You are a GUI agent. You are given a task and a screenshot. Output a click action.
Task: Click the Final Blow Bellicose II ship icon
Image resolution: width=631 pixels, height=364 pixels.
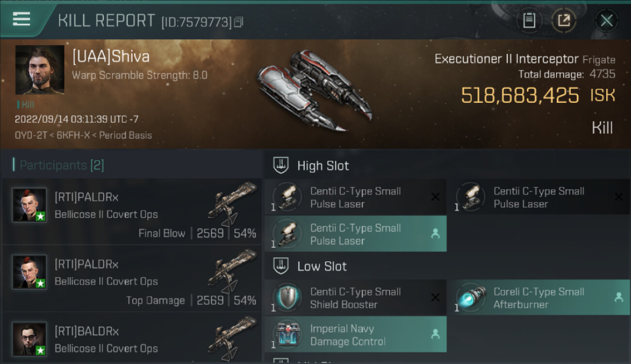232,203
